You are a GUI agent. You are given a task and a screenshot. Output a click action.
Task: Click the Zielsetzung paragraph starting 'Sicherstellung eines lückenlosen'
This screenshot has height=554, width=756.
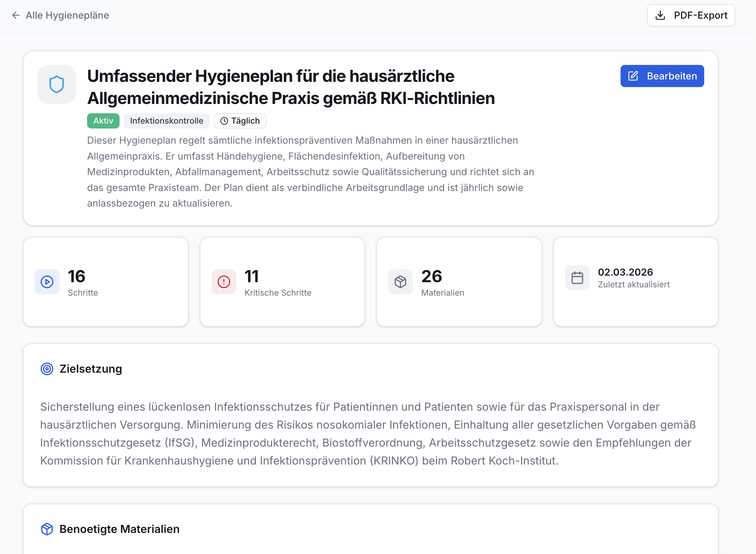click(x=368, y=434)
